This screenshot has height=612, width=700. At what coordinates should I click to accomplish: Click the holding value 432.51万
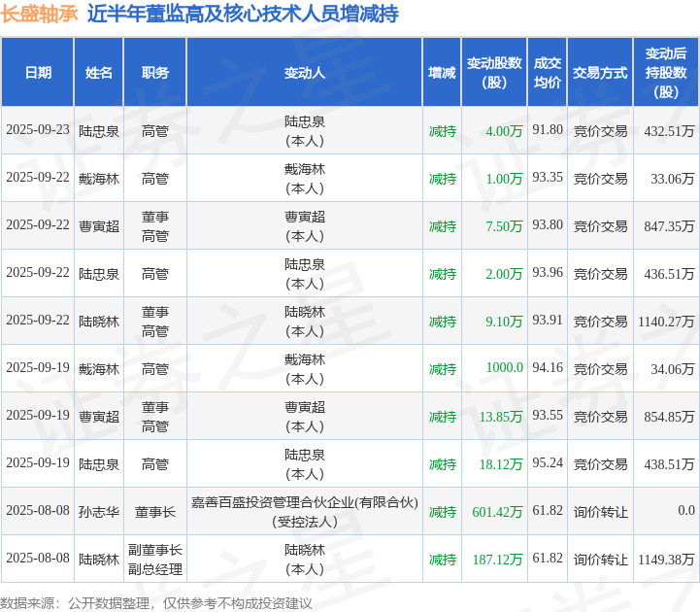(669, 131)
